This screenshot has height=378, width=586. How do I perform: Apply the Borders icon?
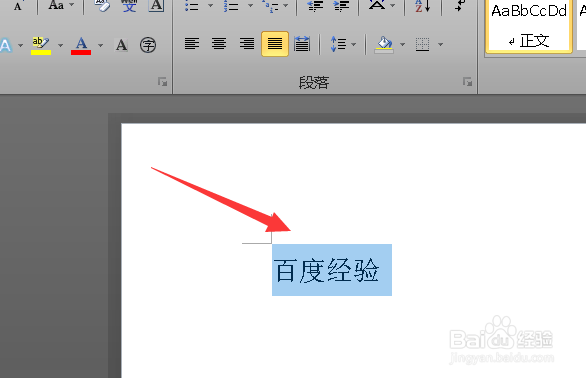[x=422, y=44]
